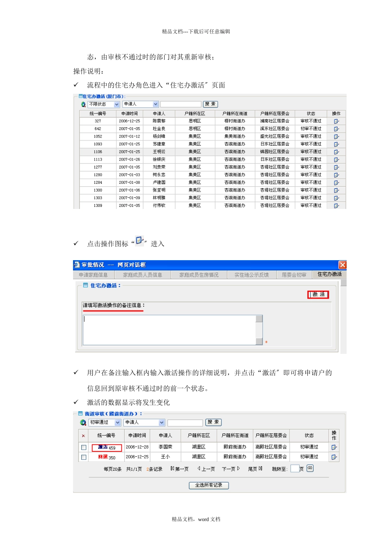This screenshot has height=555, width=392.
Task: Click search icon beside 初审通过 dropdown
Action: [83, 422]
